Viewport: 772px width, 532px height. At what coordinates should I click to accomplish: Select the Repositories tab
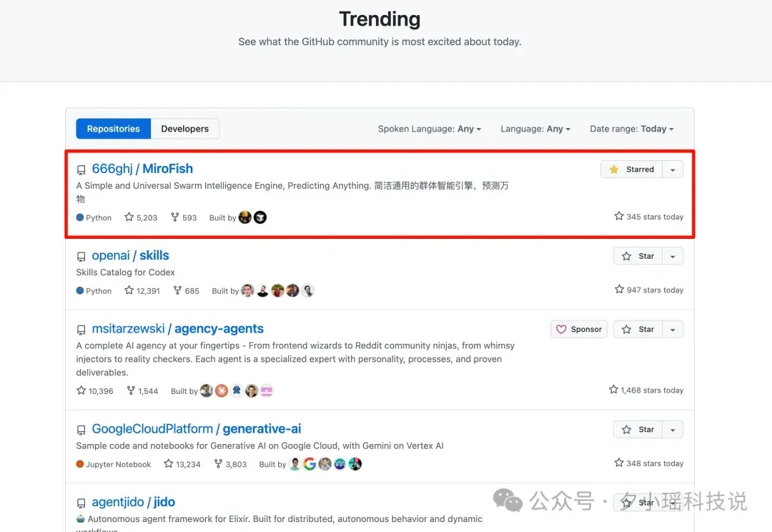[x=113, y=129]
